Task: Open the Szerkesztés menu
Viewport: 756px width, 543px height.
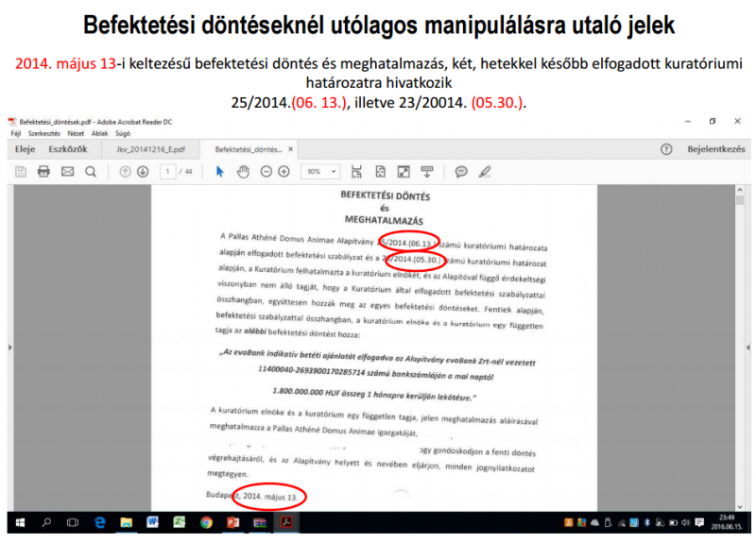Action: click(43, 133)
